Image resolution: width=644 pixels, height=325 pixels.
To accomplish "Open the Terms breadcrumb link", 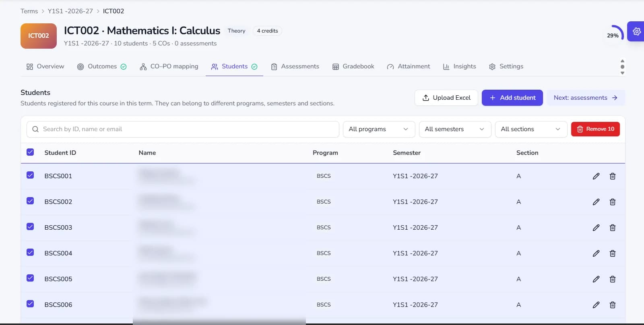I will point(29,11).
